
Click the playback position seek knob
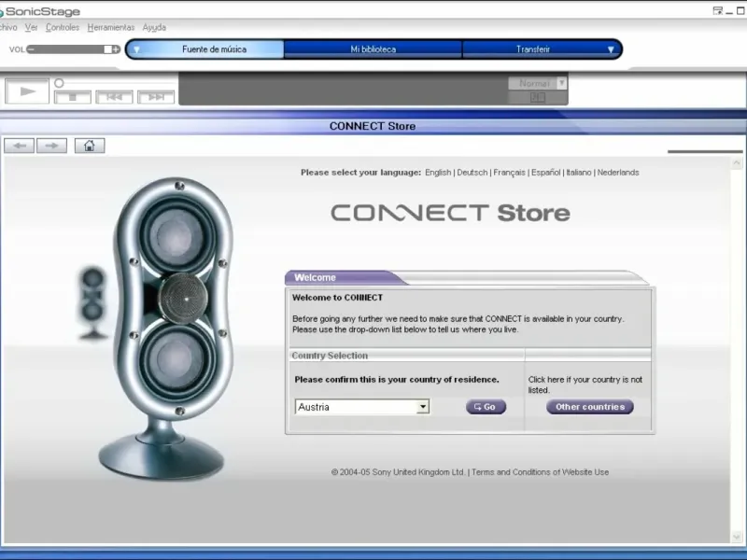click(x=59, y=83)
